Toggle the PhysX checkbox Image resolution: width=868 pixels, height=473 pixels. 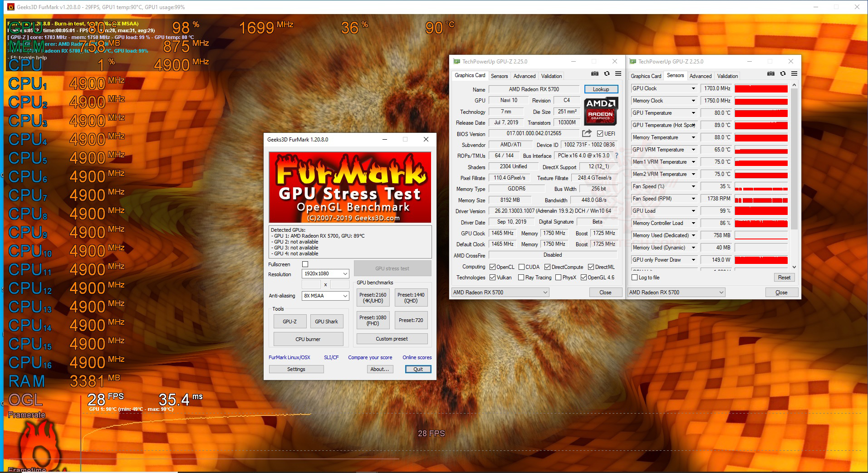click(x=558, y=278)
